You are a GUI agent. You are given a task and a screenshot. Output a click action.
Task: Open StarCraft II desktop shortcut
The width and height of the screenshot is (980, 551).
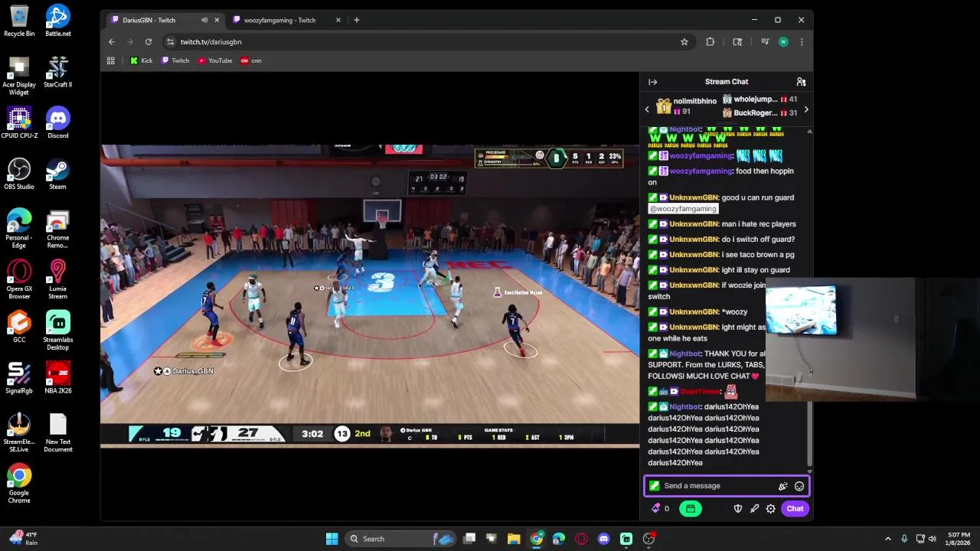click(x=57, y=73)
